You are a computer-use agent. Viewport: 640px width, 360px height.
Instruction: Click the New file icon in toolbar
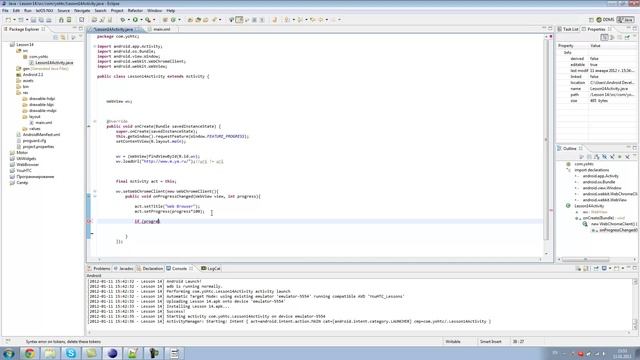(8, 20)
